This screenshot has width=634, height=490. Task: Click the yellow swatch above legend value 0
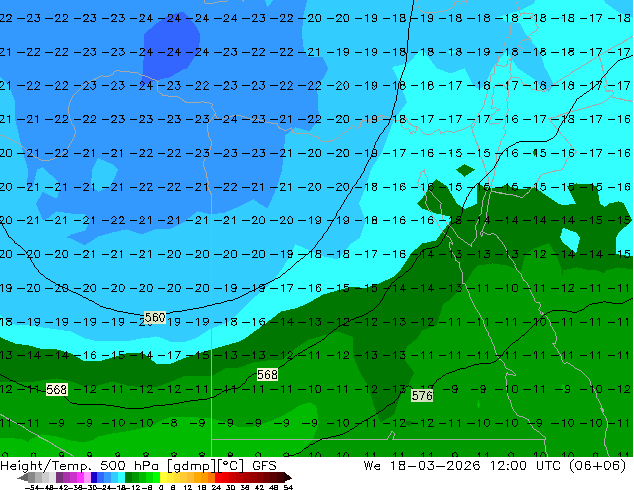pos(162,477)
